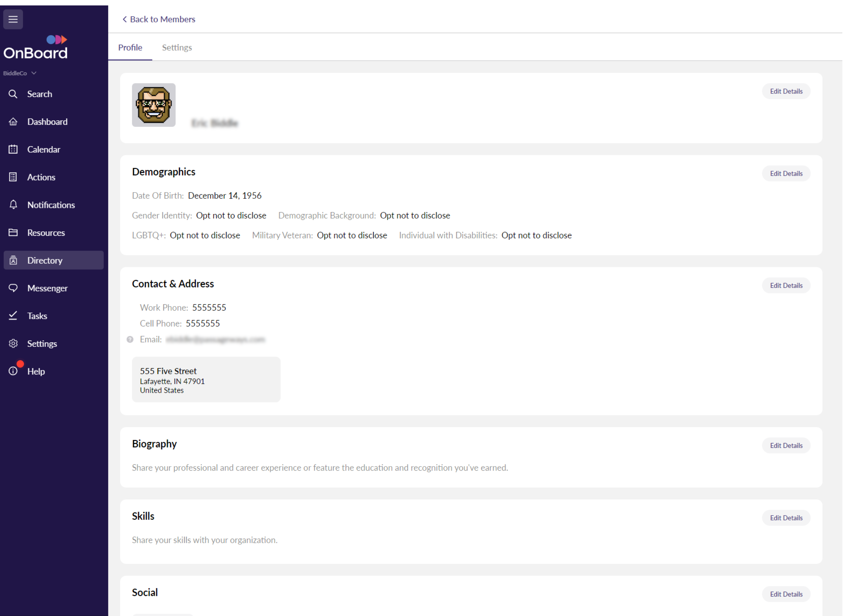This screenshot has height=616, width=846.
Task: Open the Calendar icon in sidebar
Action: tap(13, 149)
